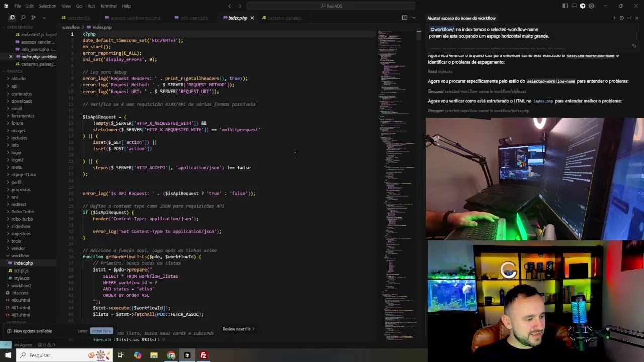Screen dimensions: 644x362
Task: Click Later on update notification
Action: point(83,331)
